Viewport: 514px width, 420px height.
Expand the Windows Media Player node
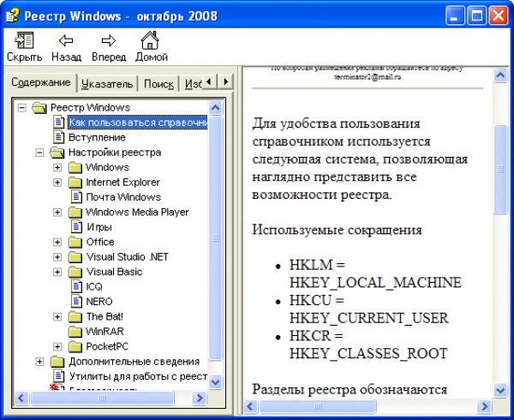(x=57, y=212)
